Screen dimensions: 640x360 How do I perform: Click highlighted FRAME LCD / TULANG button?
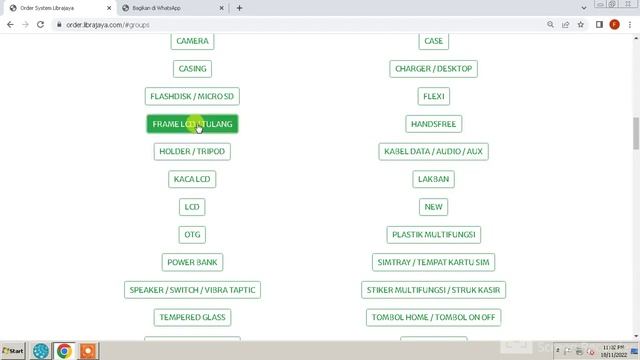pyautogui.click(x=192, y=124)
